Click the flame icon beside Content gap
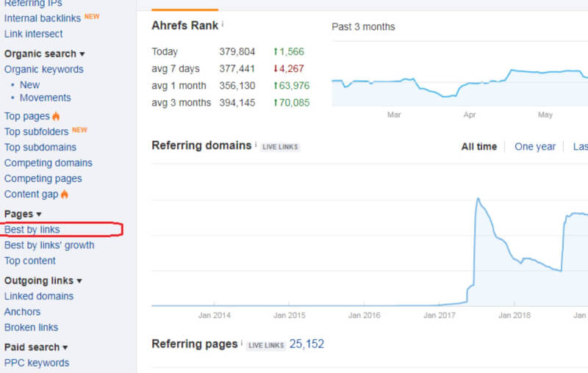This screenshot has width=588, height=373. [65, 194]
